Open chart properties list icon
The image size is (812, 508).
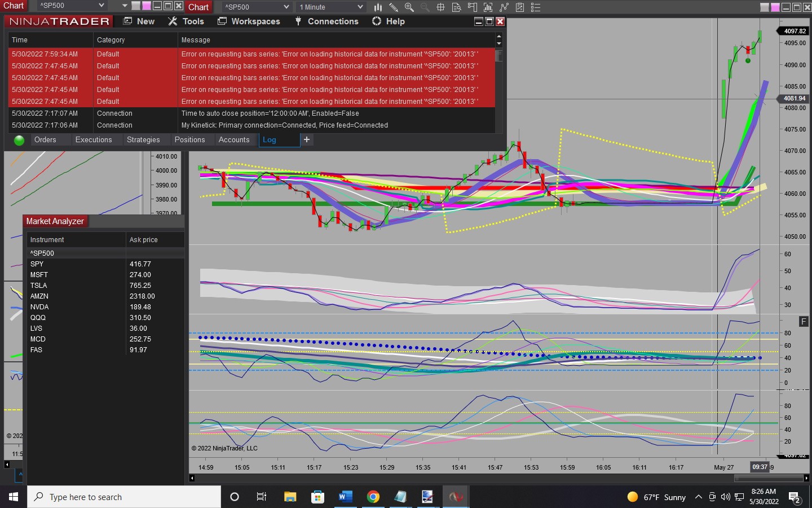pyautogui.click(x=536, y=7)
